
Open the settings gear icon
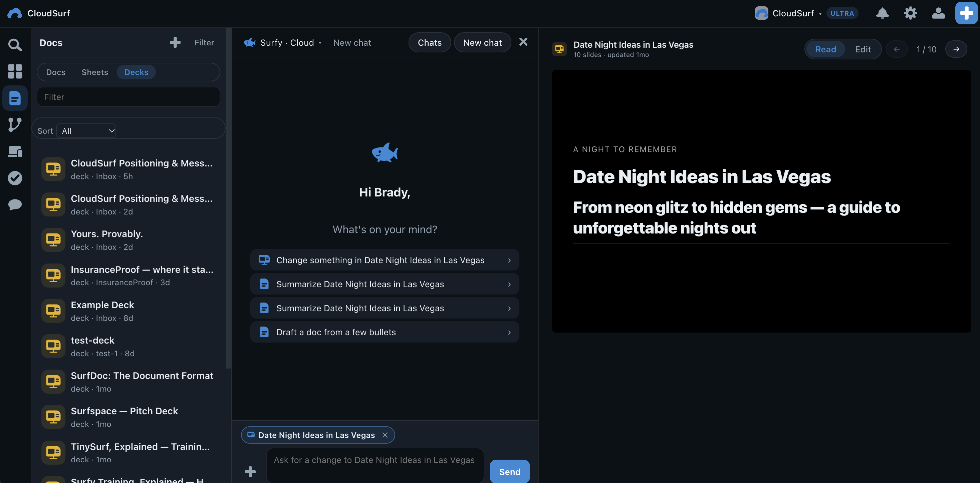click(910, 13)
